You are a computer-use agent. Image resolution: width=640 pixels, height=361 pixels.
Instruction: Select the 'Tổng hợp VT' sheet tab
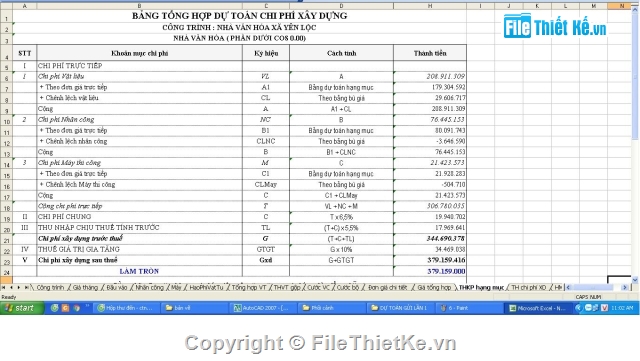coord(249,287)
